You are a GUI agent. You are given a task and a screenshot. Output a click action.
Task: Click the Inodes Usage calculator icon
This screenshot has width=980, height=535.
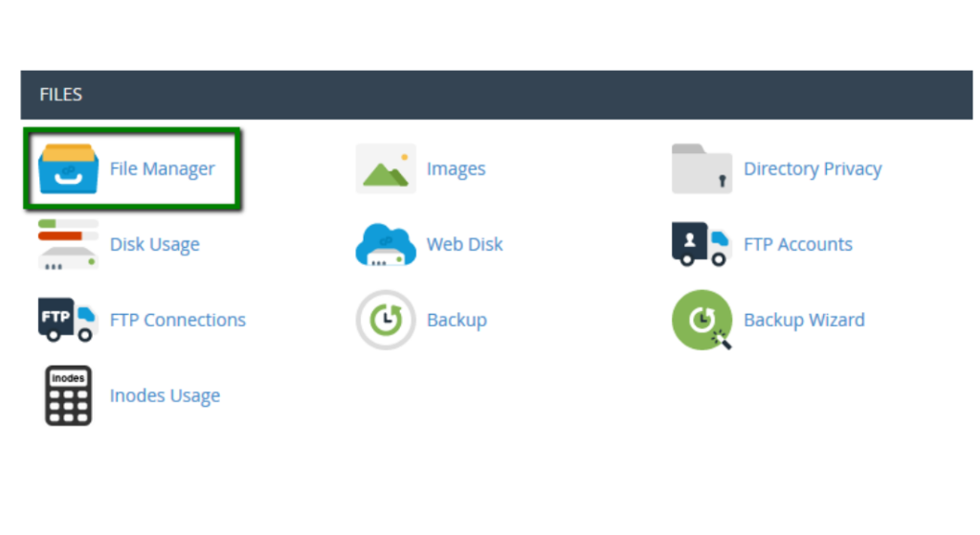pyautogui.click(x=68, y=395)
